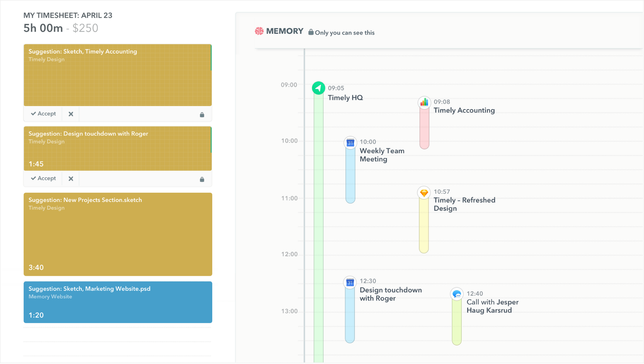
Task: Click the padlock icon beside 'Only you can see this'
Action: 311,32
